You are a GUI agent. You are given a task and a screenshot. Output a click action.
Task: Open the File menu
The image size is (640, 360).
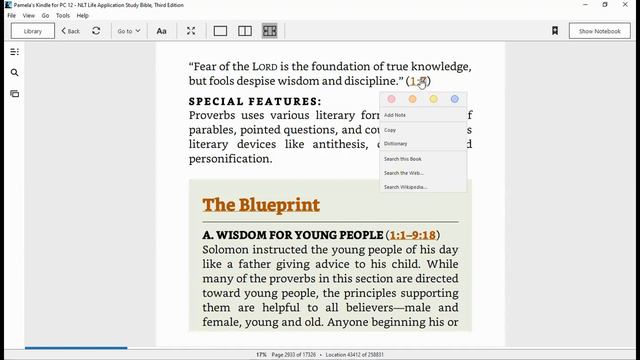(11, 16)
